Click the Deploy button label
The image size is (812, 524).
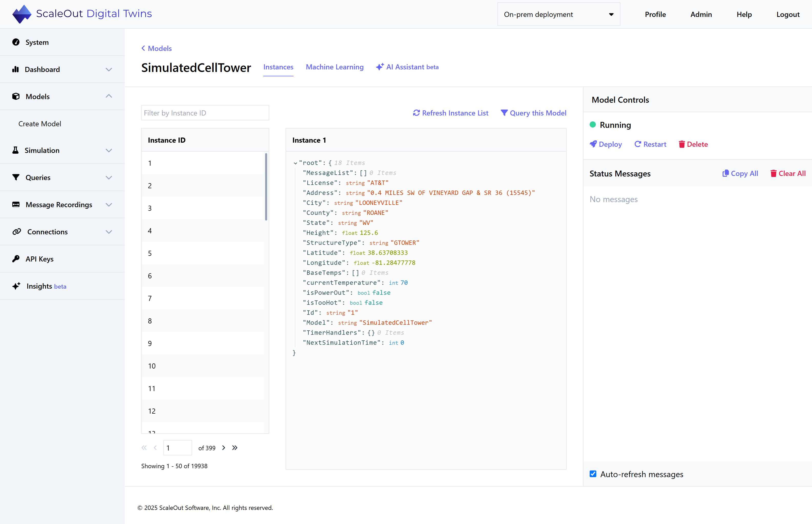(610, 144)
